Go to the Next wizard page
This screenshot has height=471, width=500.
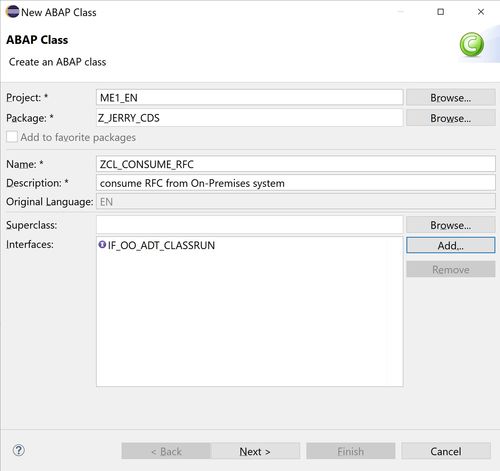pos(255,451)
